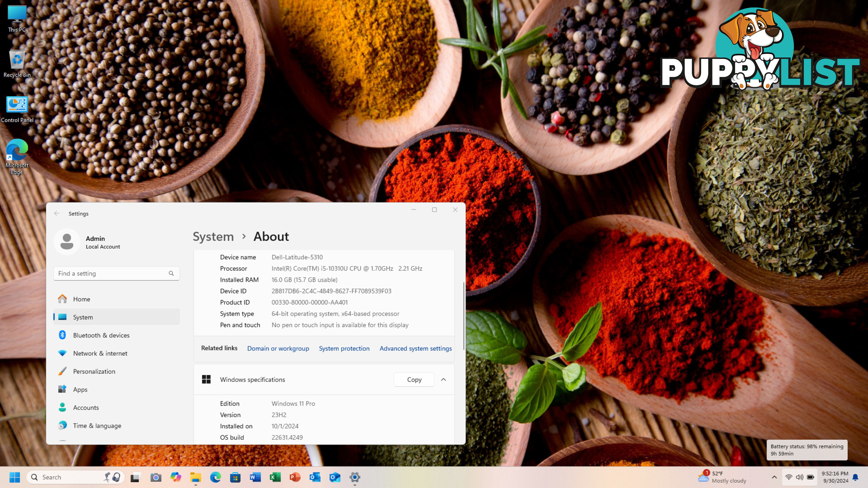Minimize the Settings window
Image resolution: width=868 pixels, height=488 pixels.
click(x=413, y=209)
